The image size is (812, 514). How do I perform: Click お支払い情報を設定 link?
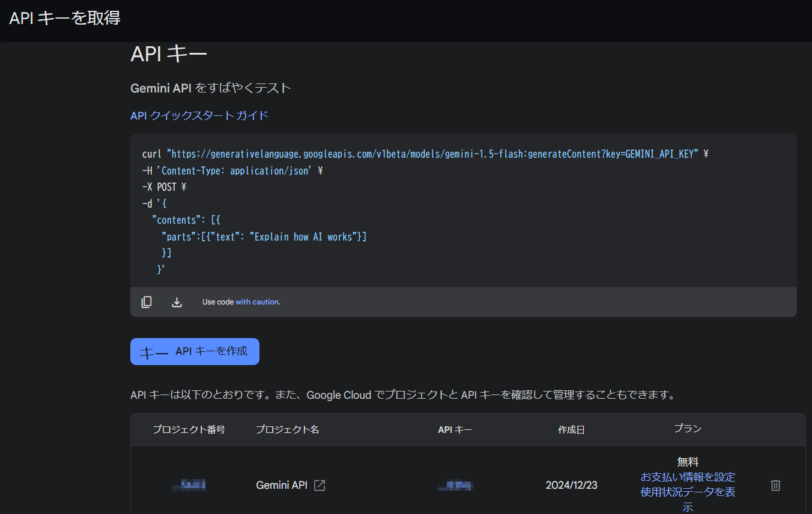pyautogui.click(x=688, y=477)
